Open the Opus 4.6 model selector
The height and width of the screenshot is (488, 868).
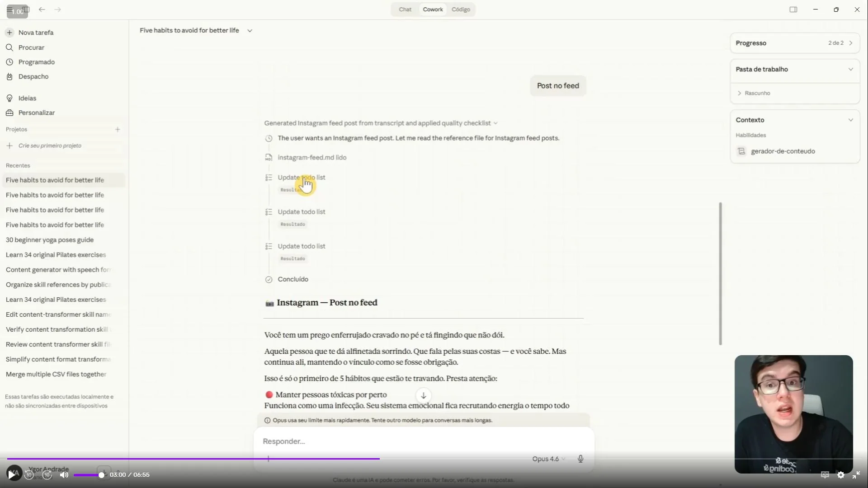click(x=548, y=459)
